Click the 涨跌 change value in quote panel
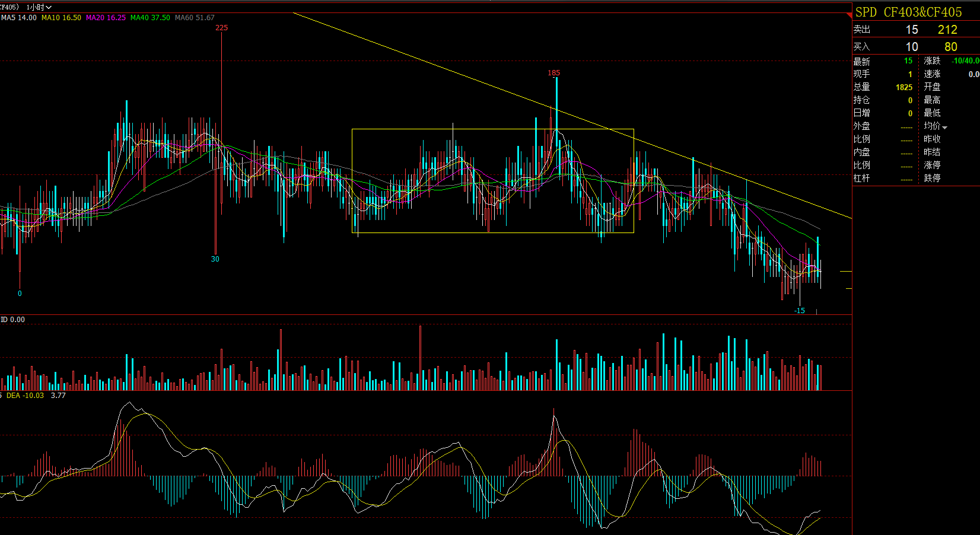 [x=965, y=61]
